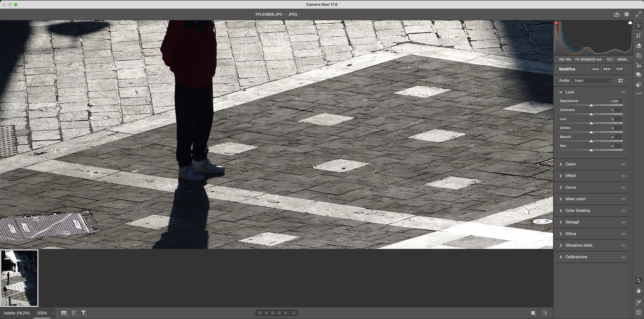Click the Auto adjustment button

[x=595, y=69]
